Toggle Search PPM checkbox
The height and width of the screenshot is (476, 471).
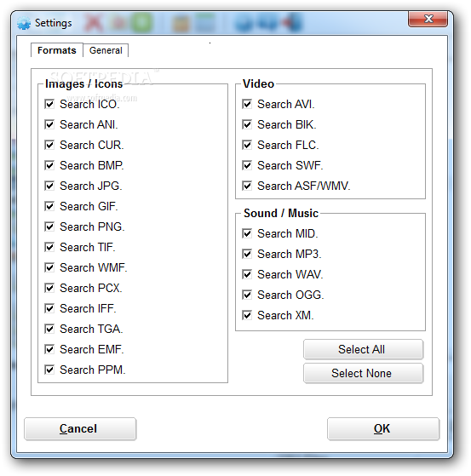[x=49, y=370]
